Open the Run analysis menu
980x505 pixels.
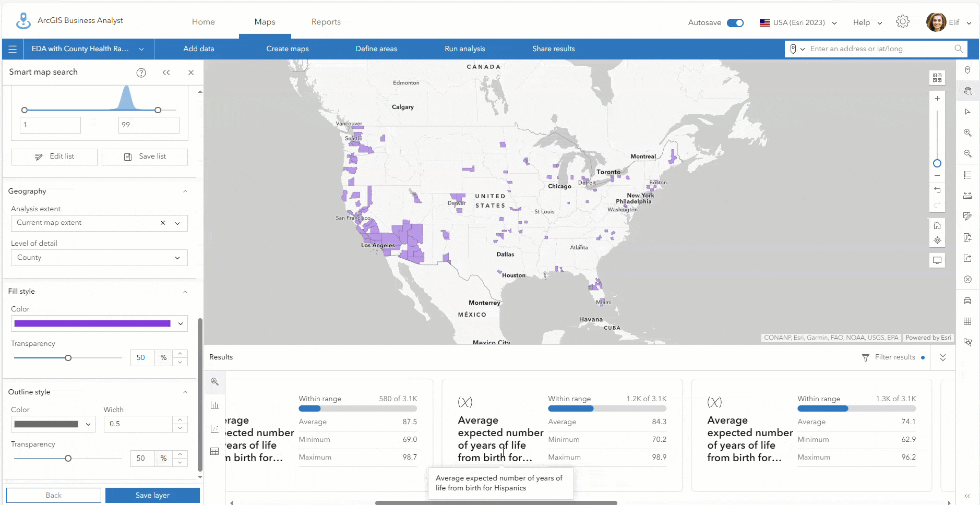pos(464,49)
